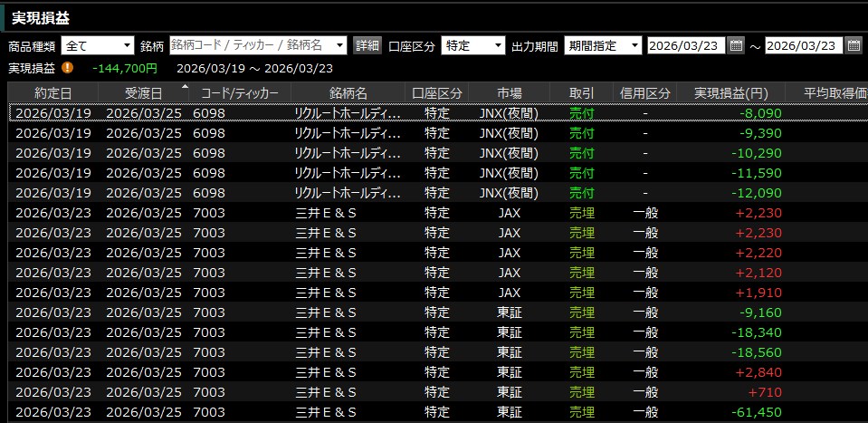Sort by 実現損益(円) column header
The width and height of the screenshot is (868, 423).
click(730, 93)
